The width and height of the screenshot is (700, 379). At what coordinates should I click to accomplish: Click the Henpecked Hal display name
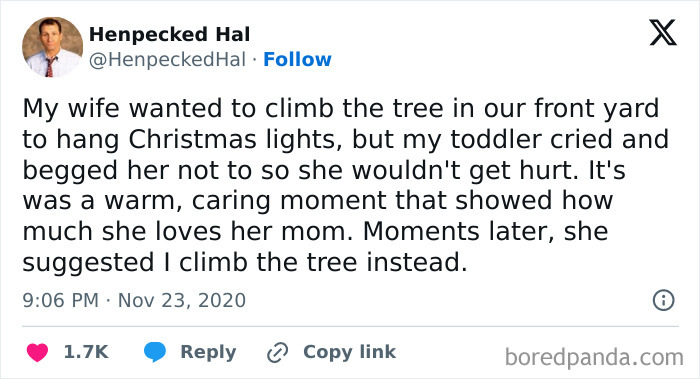(x=169, y=34)
